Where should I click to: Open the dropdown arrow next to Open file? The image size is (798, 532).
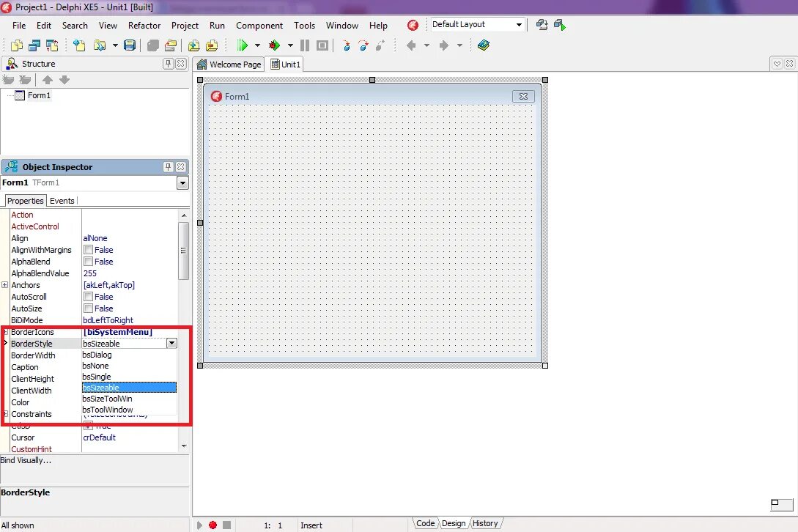(x=115, y=45)
